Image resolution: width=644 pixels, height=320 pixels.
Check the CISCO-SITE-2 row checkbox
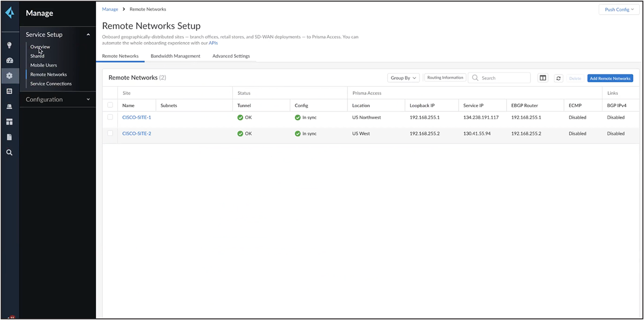110,133
